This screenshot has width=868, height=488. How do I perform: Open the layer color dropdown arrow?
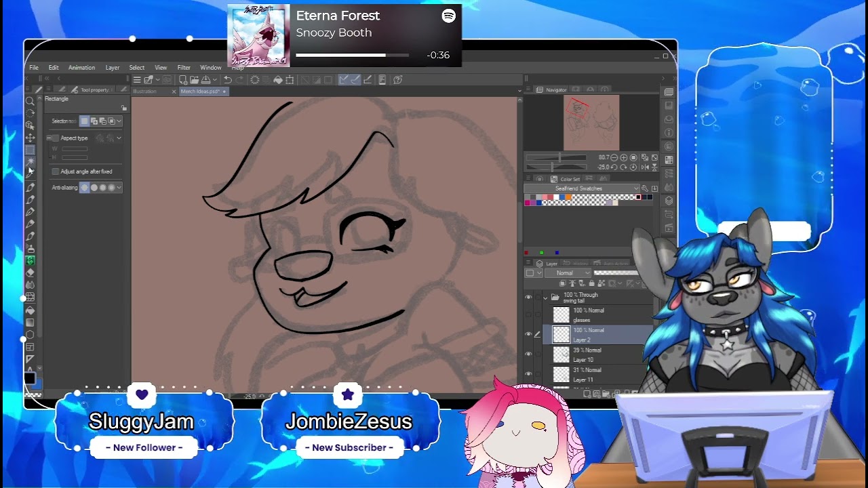pos(540,272)
